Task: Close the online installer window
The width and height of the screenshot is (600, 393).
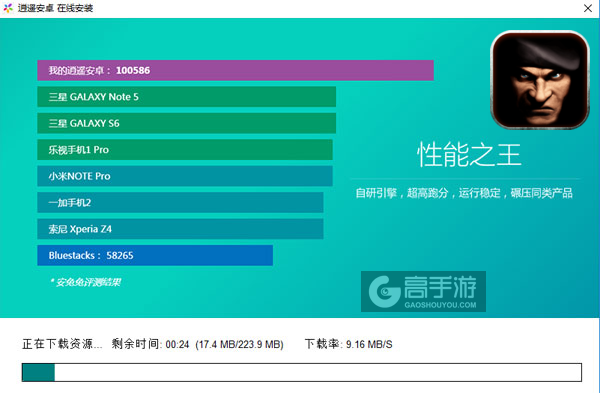Action: coord(588,8)
